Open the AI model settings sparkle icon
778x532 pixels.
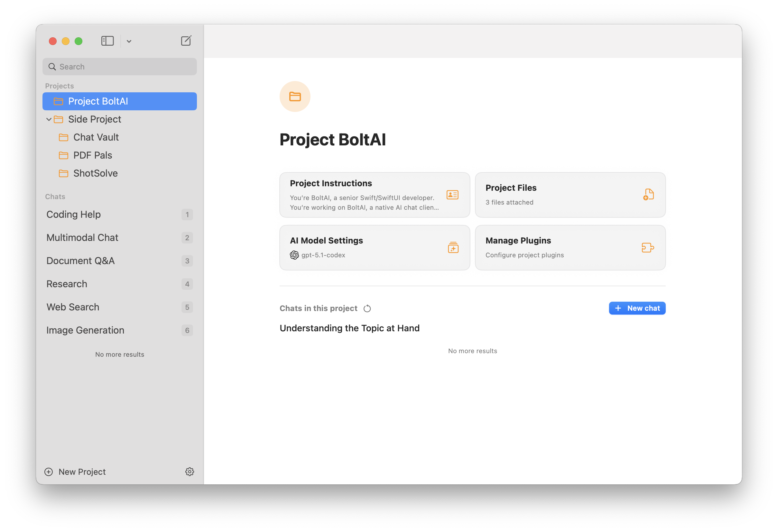tap(453, 248)
